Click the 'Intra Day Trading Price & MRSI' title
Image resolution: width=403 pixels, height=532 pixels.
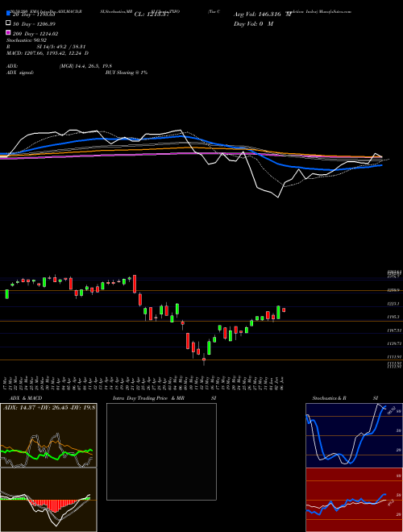click(164, 398)
